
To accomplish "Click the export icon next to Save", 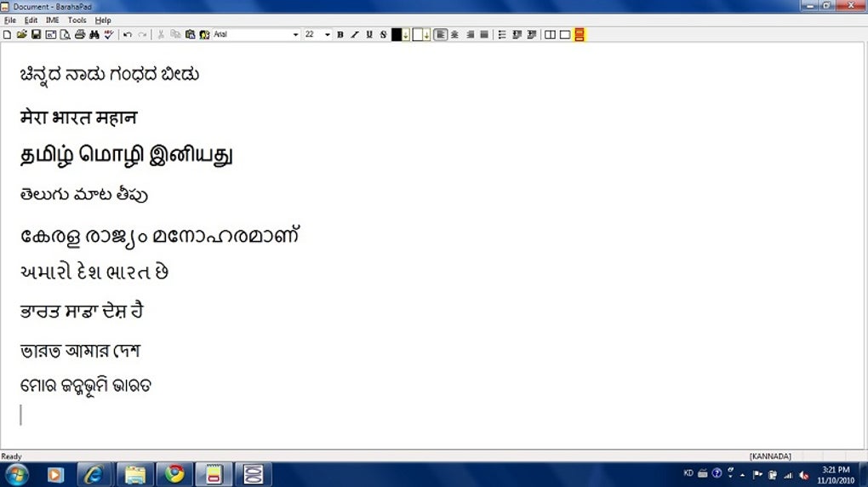I will coord(50,34).
